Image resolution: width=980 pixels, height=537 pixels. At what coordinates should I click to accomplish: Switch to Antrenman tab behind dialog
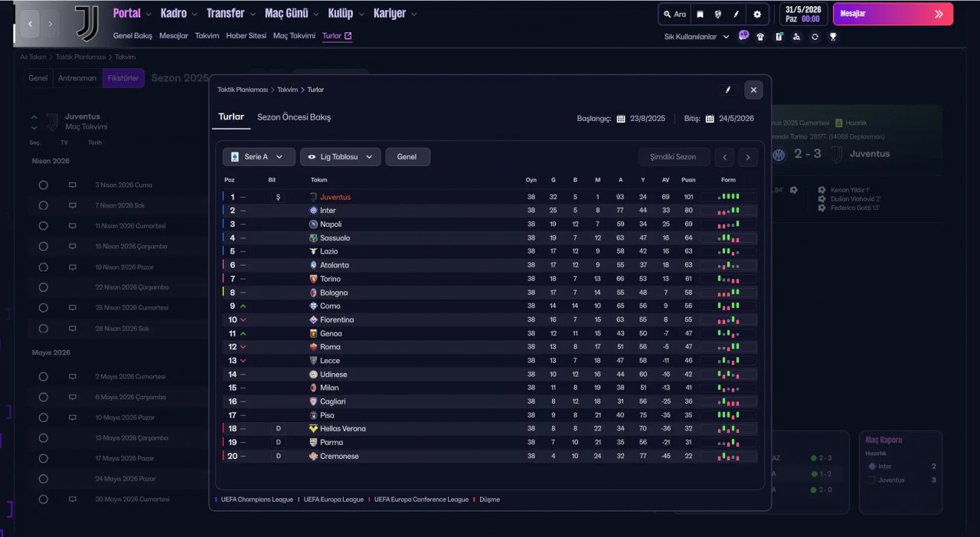point(77,78)
